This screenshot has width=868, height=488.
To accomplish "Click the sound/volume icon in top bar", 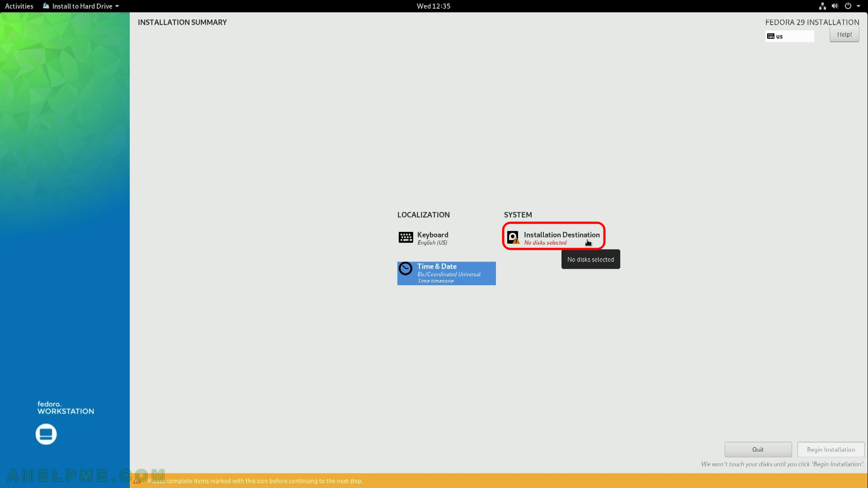I will pyautogui.click(x=835, y=6).
